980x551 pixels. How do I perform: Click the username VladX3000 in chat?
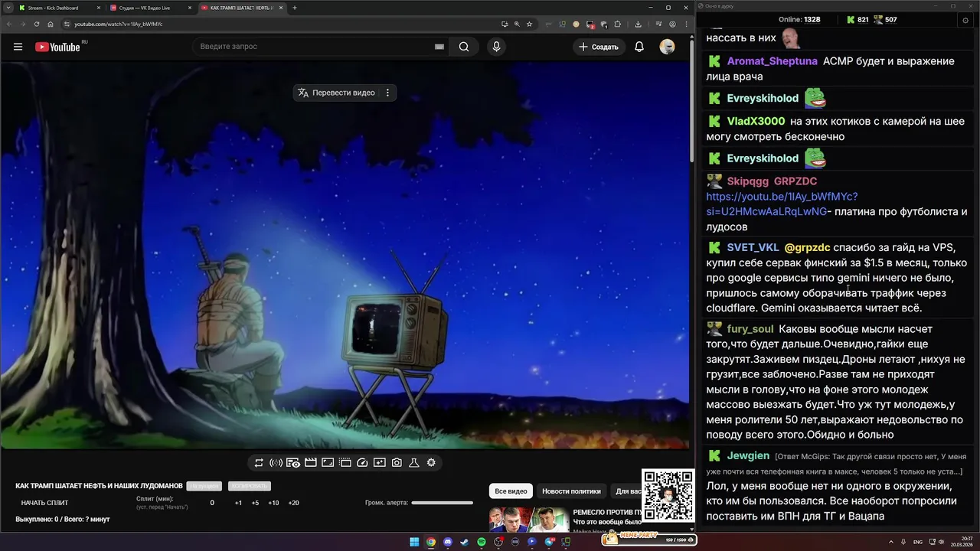pyautogui.click(x=756, y=121)
